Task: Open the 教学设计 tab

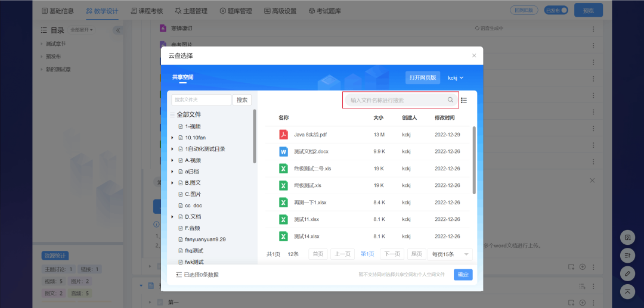Action: [103, 11]
